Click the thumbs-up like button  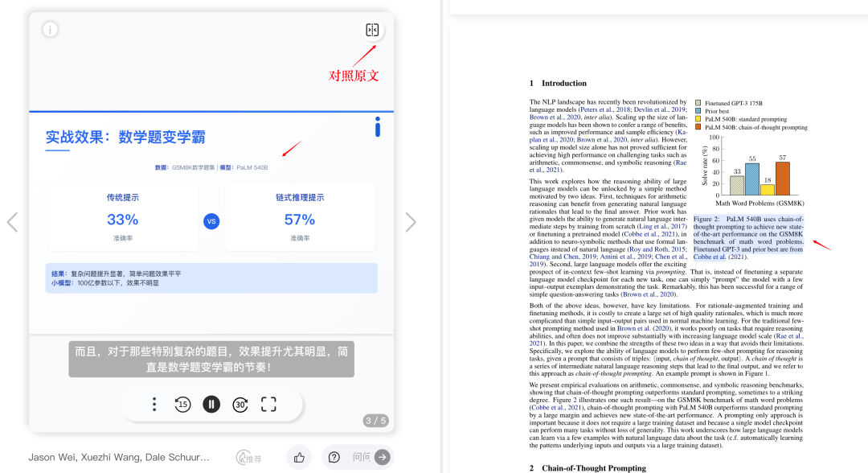click(x=300, y=457)
